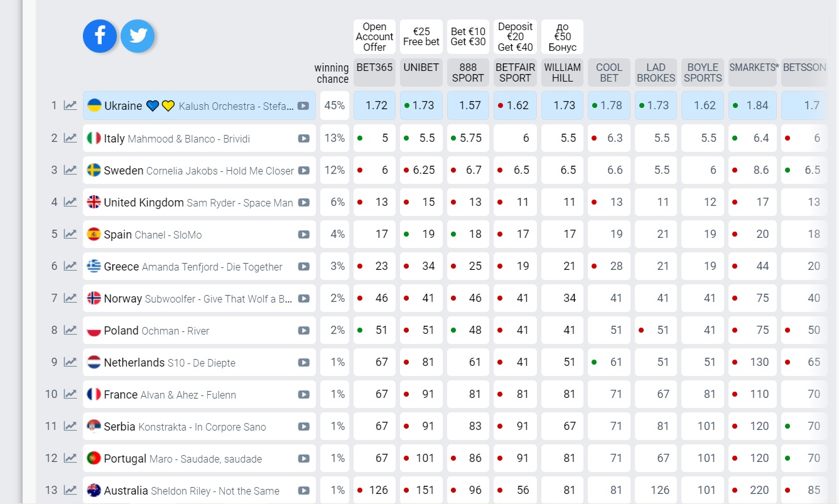Play the Spain SloMo video clip
The height and width of the screenshot is (504, 839).
click(304, 234)
